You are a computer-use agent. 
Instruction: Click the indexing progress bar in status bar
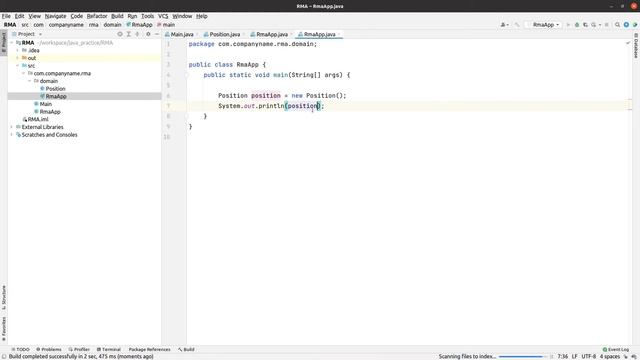point(522,357)
